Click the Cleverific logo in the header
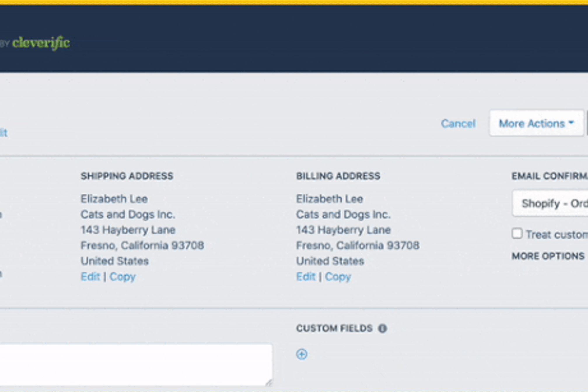This screenshot has width=588, height=392. coord(41,43)
